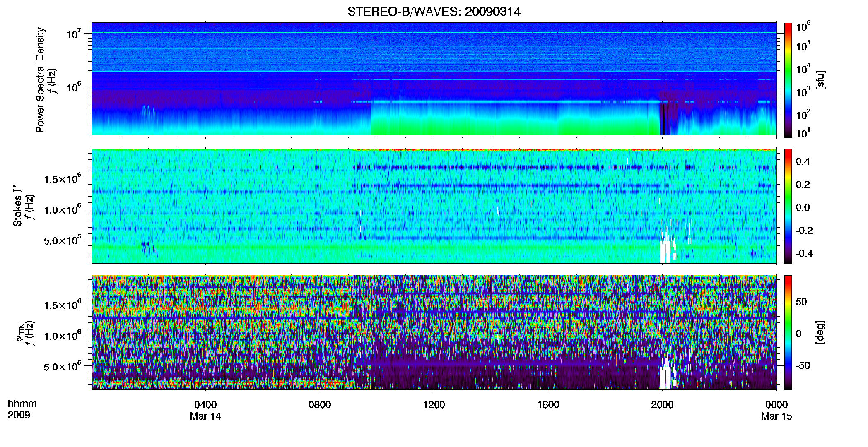This screenshot has height=447, width=868.
Task: Click the 2000 time tick label
Action: pyautogui.click(x=662, y=405)
